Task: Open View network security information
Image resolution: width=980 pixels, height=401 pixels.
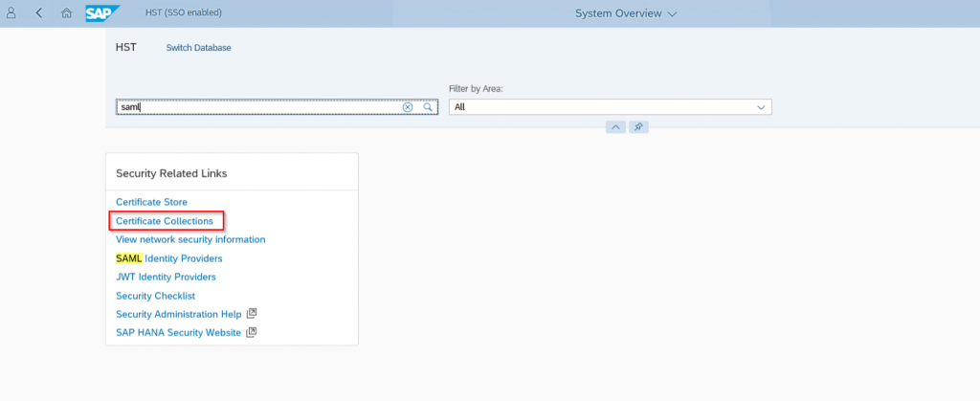Action: [x=190, y=239]
